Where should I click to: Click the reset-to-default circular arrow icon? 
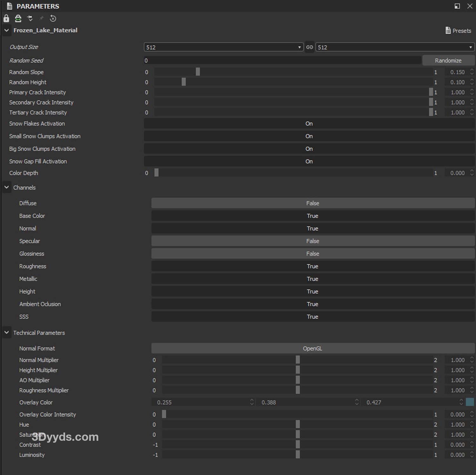click(53, 18)
